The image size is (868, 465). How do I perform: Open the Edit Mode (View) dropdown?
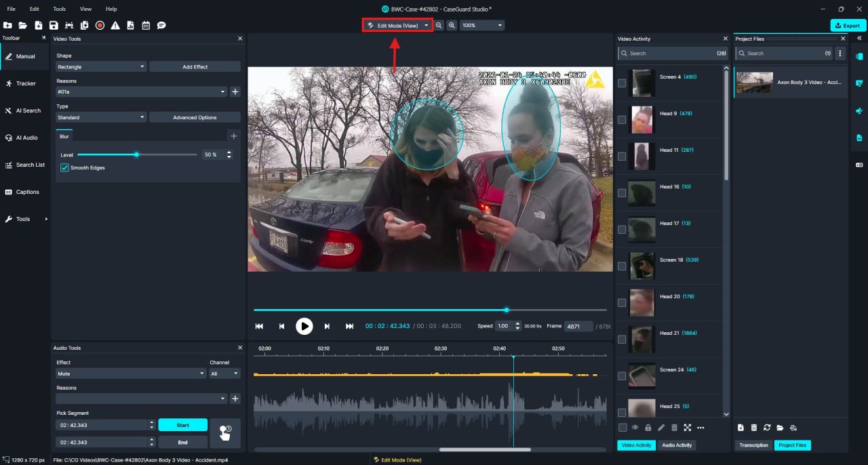point(397,24)
